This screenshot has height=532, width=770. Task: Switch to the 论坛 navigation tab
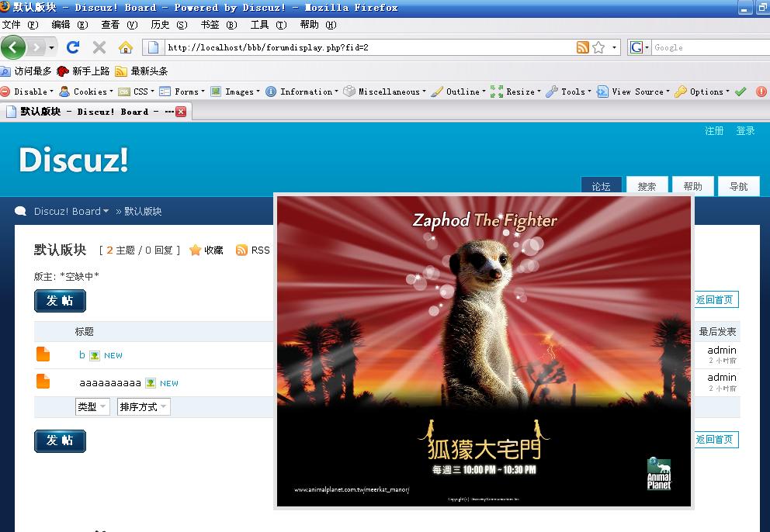[x=601, y=186]
